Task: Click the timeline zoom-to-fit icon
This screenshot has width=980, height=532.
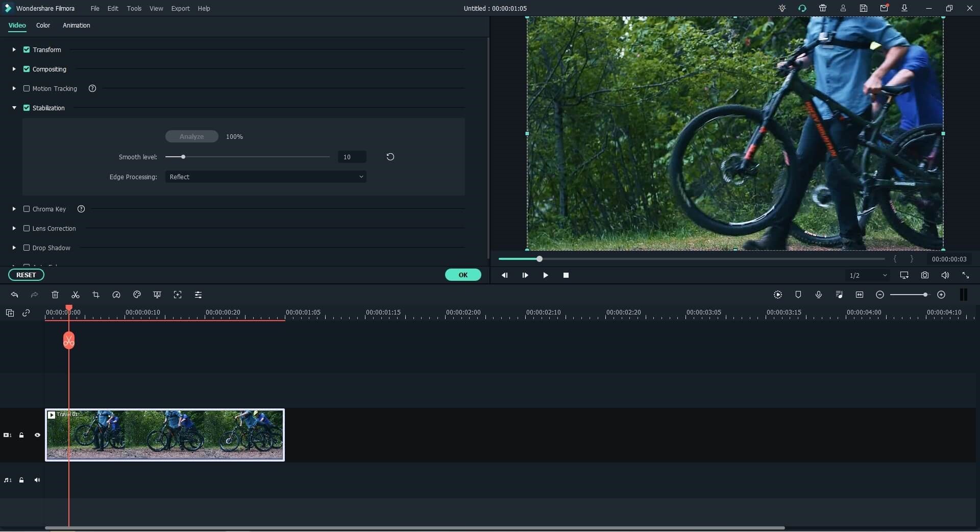Action: point(860,295)
